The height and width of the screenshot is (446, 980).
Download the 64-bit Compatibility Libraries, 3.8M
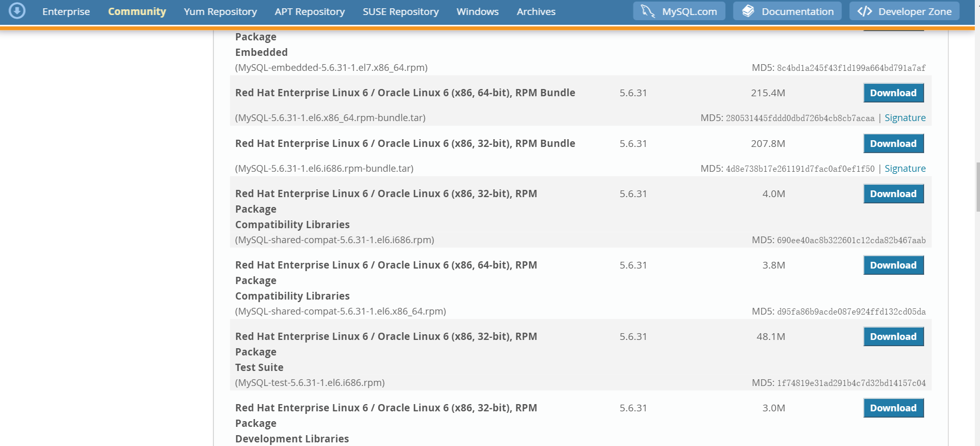point(893,265)
